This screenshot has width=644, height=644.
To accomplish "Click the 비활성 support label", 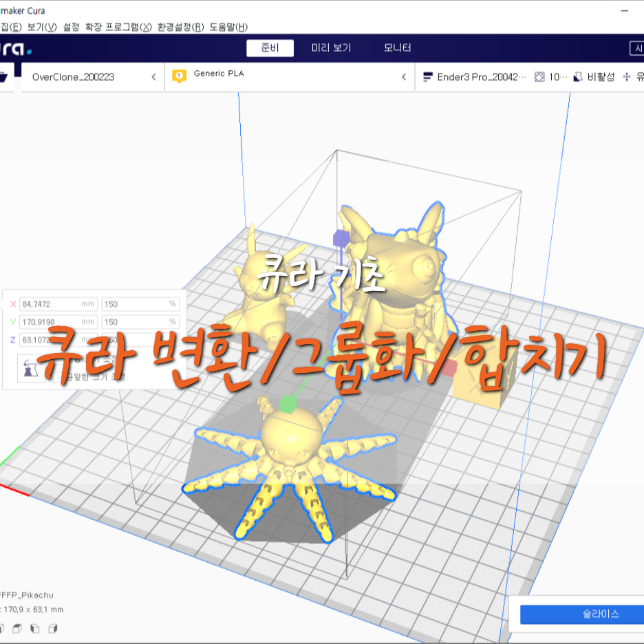I will click(601, 77).
